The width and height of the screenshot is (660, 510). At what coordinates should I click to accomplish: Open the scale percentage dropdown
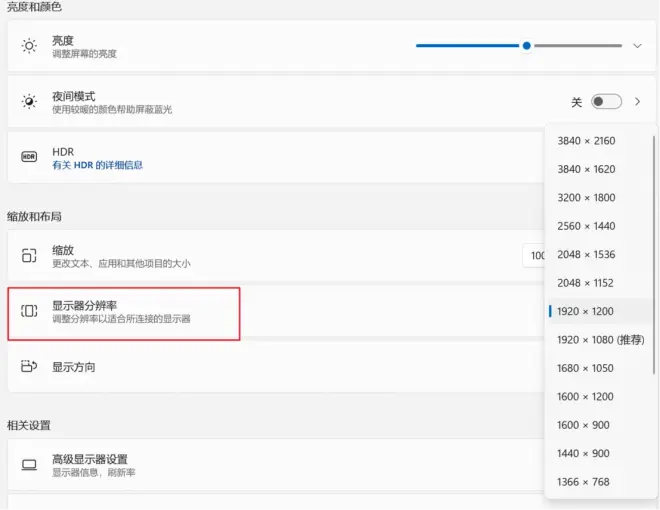(534, 255)
